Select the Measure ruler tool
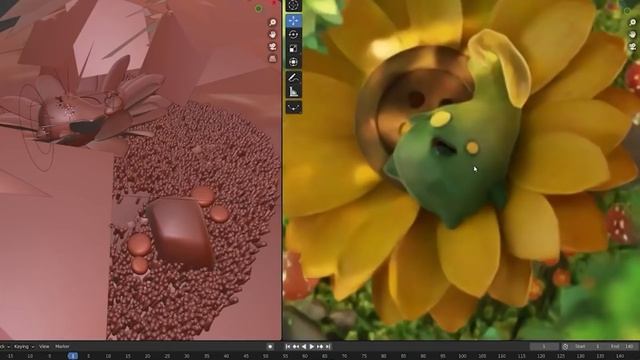Screen dimensions: 640x360 pos(293,92)
